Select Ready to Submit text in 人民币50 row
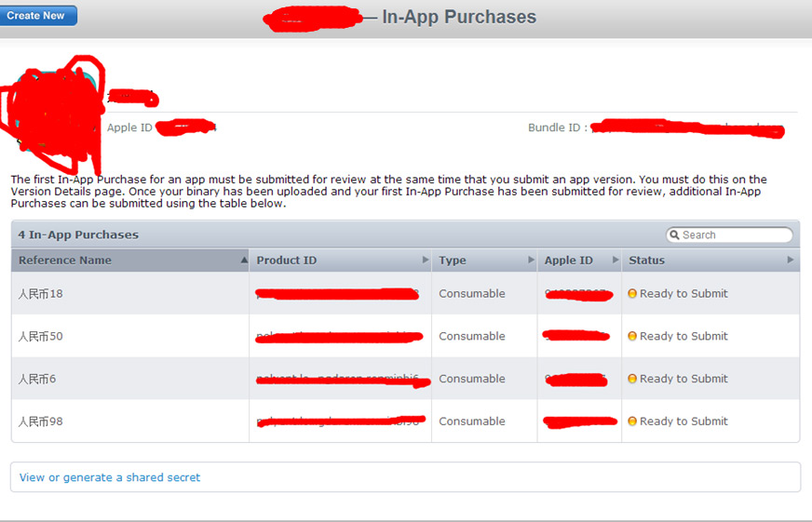 click(x=683, y=336)
